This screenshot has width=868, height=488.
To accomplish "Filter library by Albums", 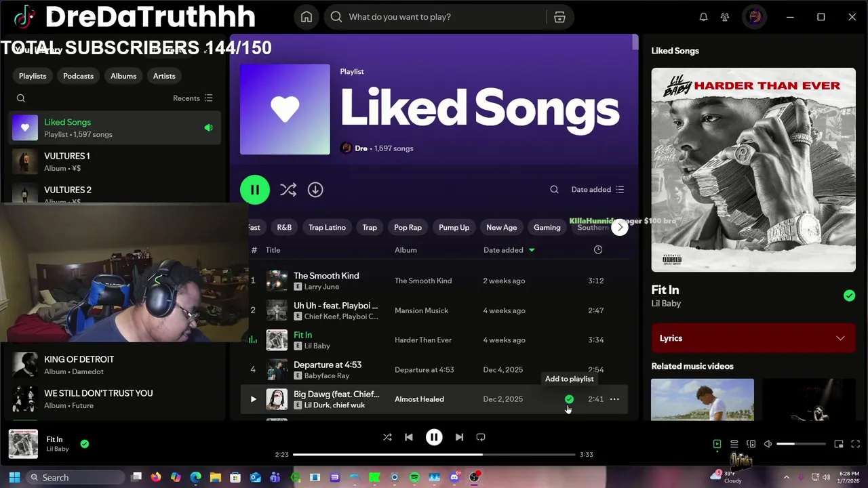I will 123,76.
